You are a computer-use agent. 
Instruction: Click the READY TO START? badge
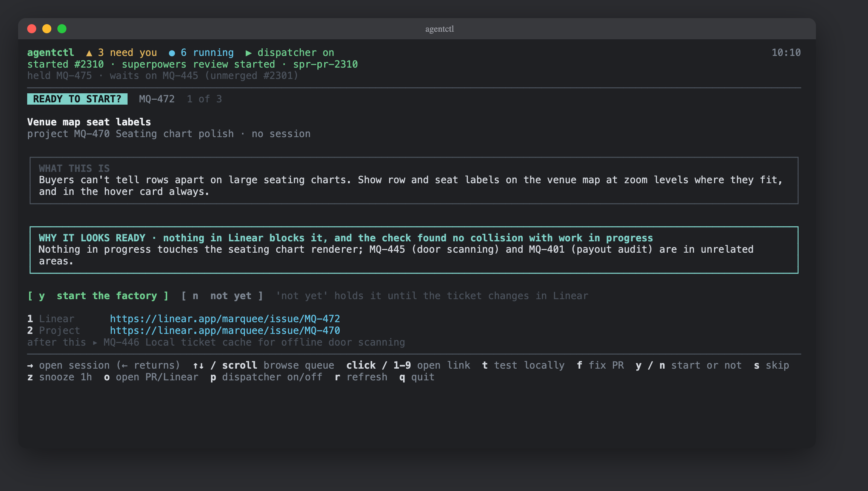77,99
